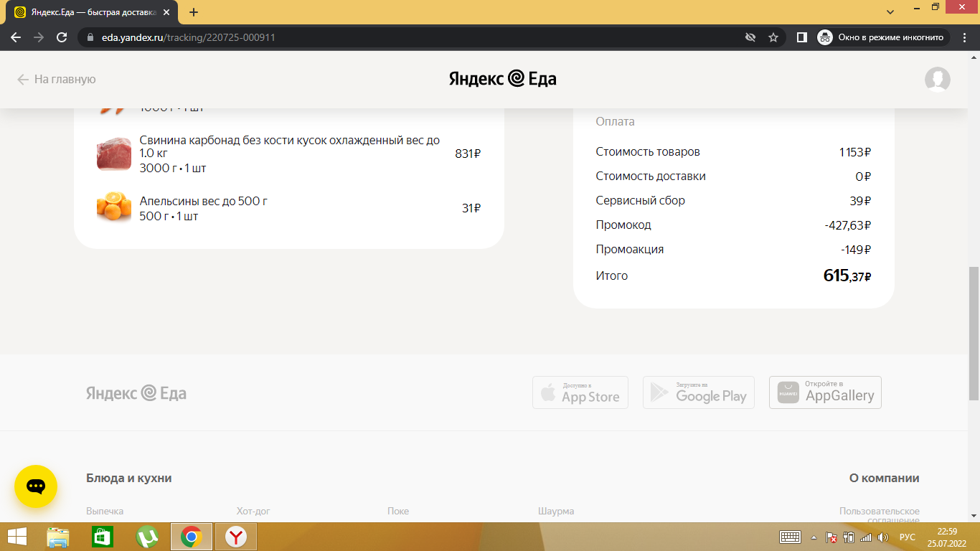This screenshot has height=551, width=980.
Task: Open the network signal tray icon
Action: [x=866, y=537]
